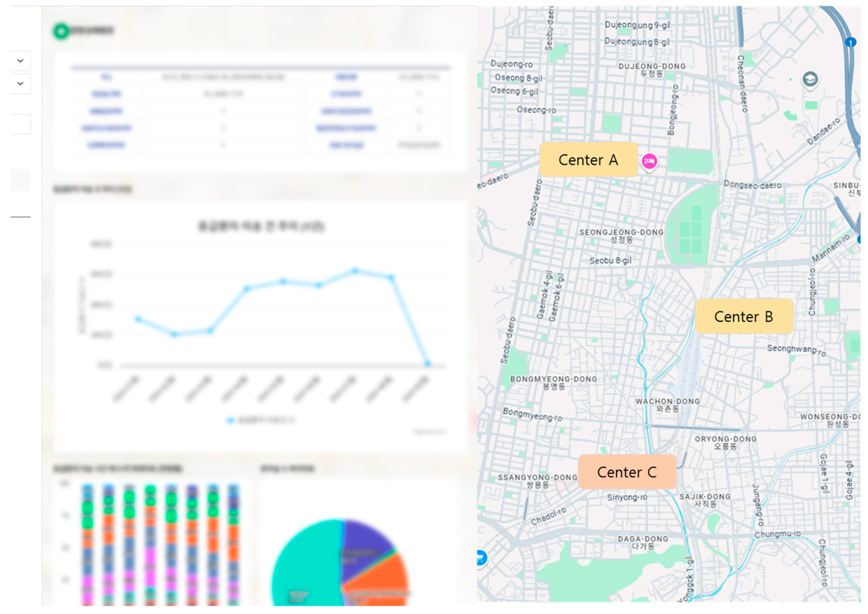Expand the second dropdown chevron in left sidebar
This screenshot has height=614, width=868.
click(21, 83)
